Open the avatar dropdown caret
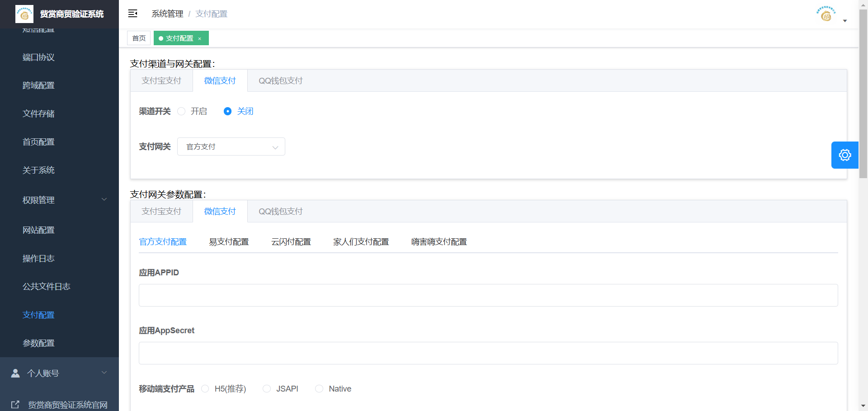Viewport: 868px width, 411px height. [845, 21]
